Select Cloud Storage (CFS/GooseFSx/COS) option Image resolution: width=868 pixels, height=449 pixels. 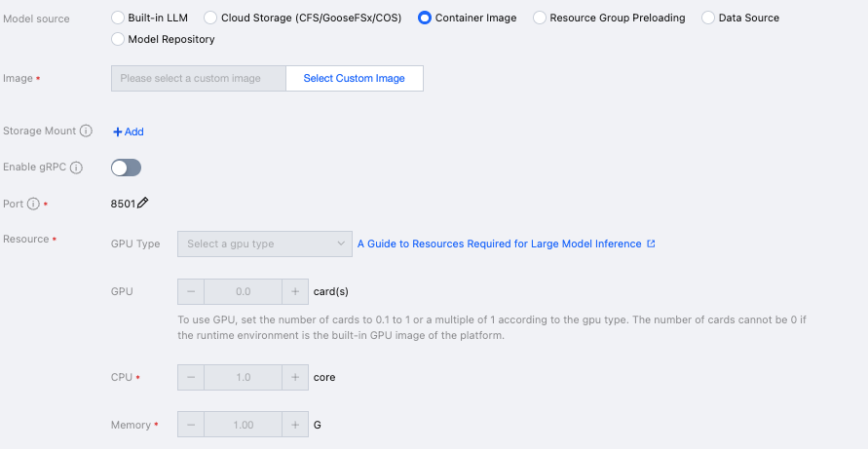click(210, 18)
